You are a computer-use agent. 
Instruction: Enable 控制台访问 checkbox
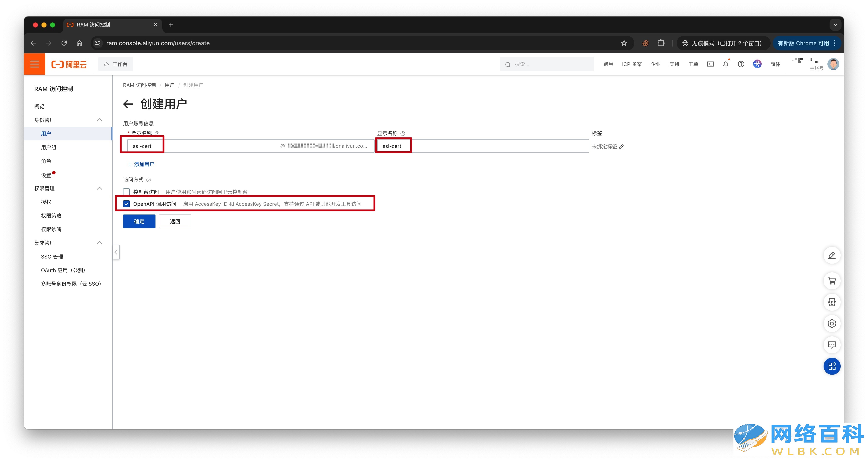(126, 192)
